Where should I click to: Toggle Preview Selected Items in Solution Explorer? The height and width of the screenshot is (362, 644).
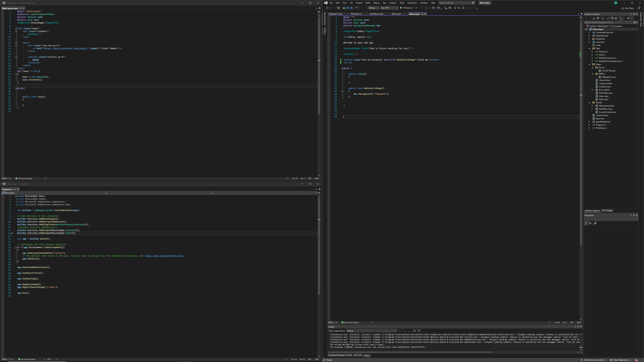point(632,18)
